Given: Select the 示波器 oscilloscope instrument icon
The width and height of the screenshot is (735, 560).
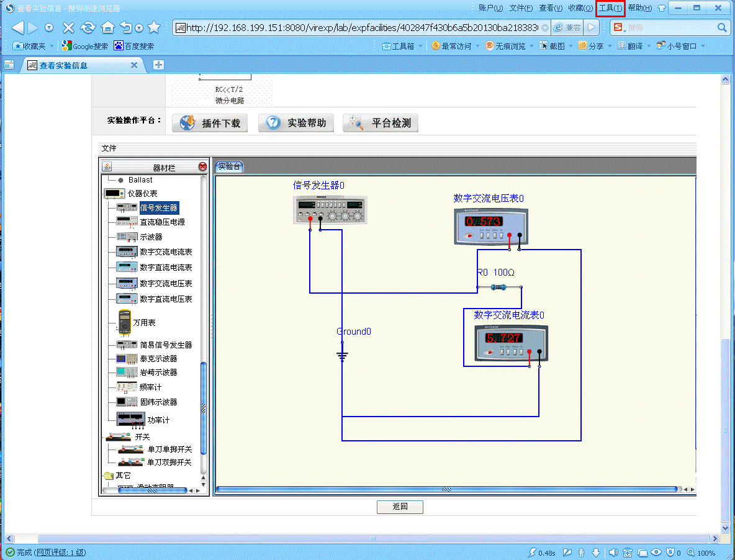Looking at the screenshot, I should [126, 237].
